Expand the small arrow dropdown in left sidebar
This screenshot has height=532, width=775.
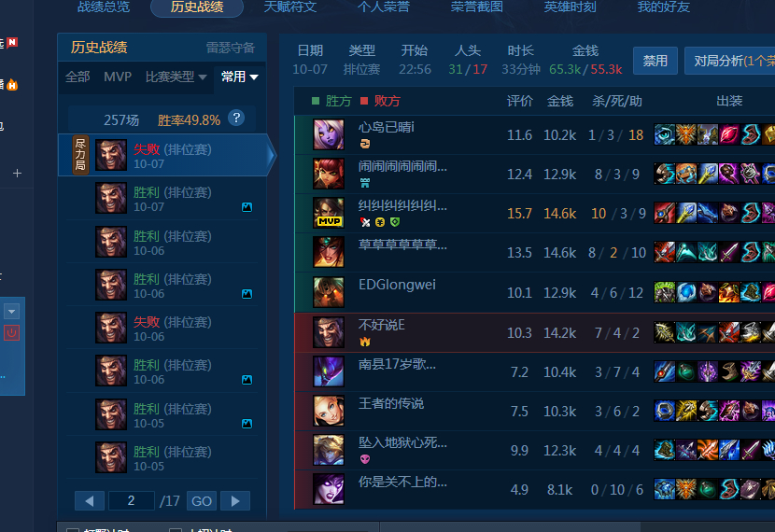pos(11,311)
